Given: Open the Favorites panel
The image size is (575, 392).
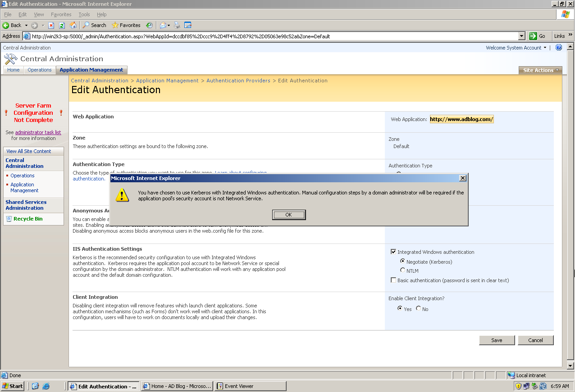Looking at the screenshot, I should pos(126,25).
